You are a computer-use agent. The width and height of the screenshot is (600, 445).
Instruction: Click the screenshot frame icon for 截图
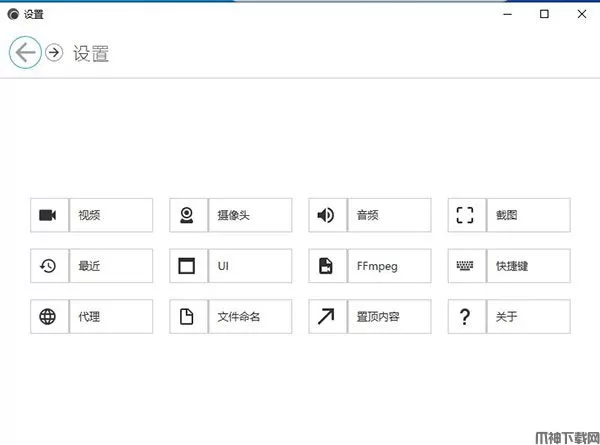pos(464,215)
